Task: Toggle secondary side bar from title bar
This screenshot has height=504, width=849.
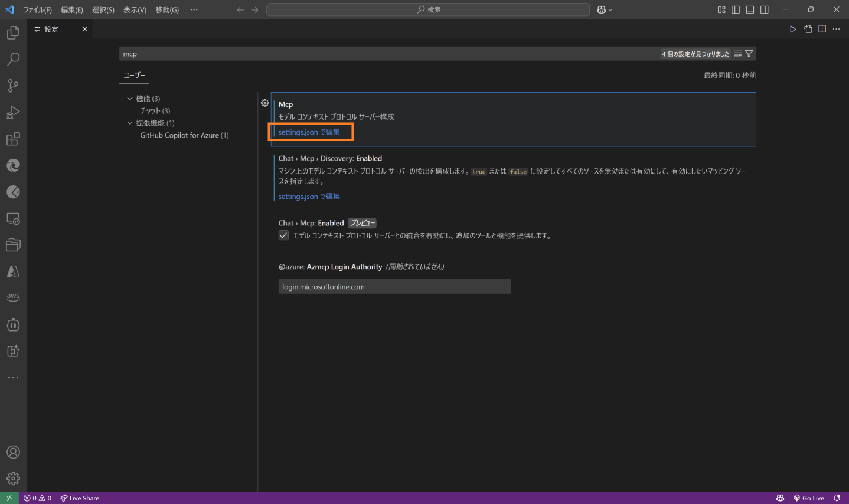Action: pyautogui.click(x=765, y=9)
